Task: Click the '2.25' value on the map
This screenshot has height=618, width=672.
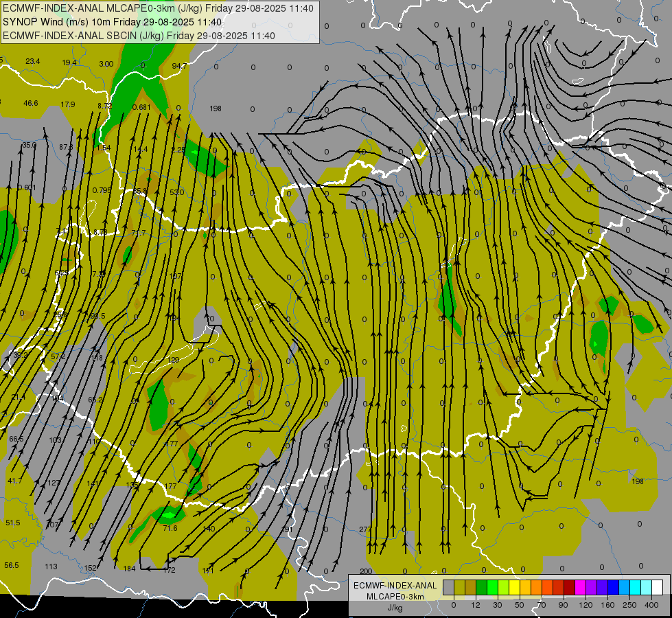Action: [178, 150]
